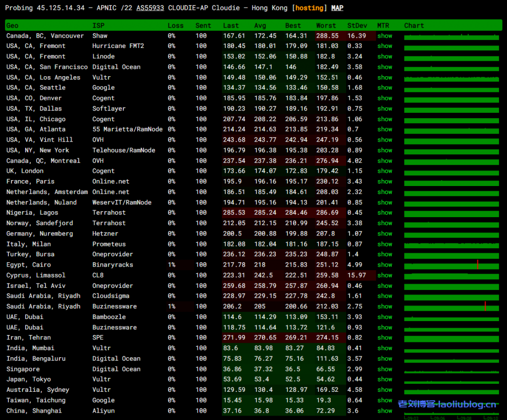
Task: Click the Taiwan, Taichung latency chart
Action: click(x=451, y=400)
